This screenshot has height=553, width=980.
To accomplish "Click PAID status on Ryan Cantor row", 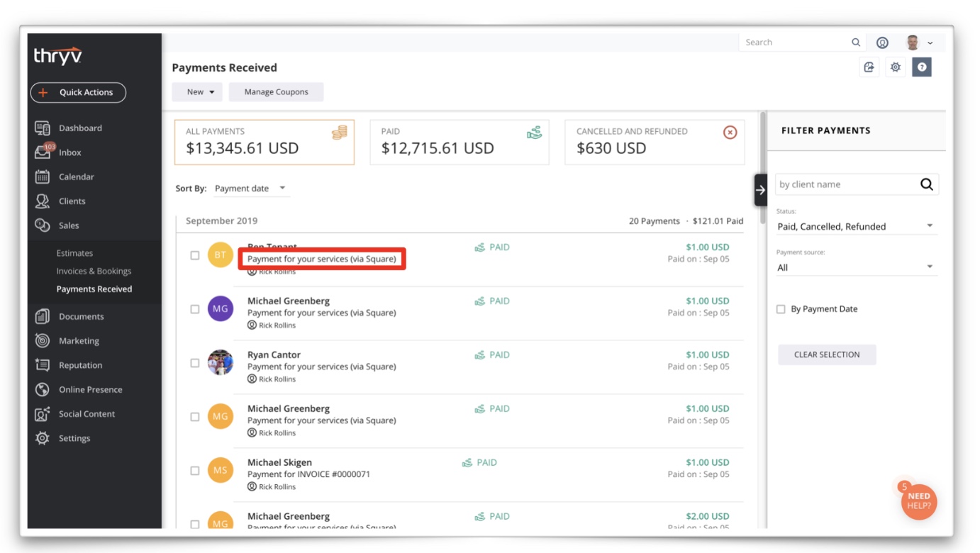I will tap(492, 354).
